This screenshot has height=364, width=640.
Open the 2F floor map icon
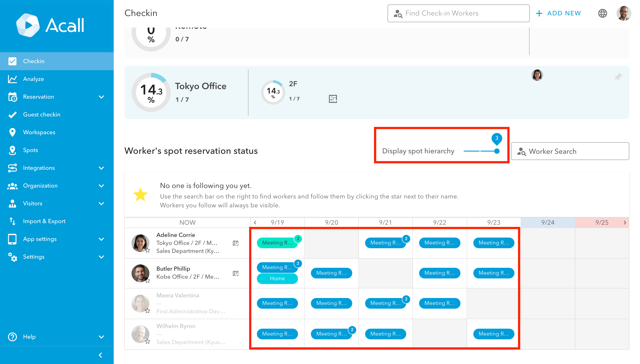333,99
